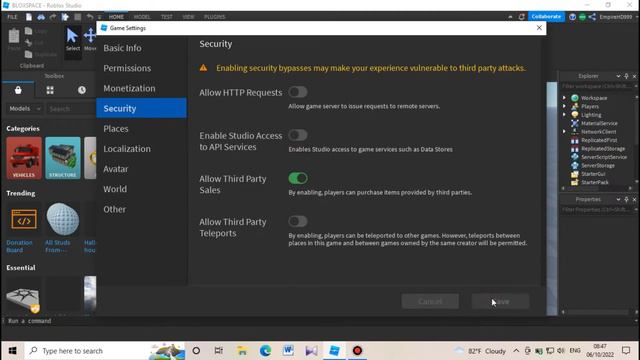
Task: Click the binoculars find icon in quick access bar
Action: coord(41,17)
